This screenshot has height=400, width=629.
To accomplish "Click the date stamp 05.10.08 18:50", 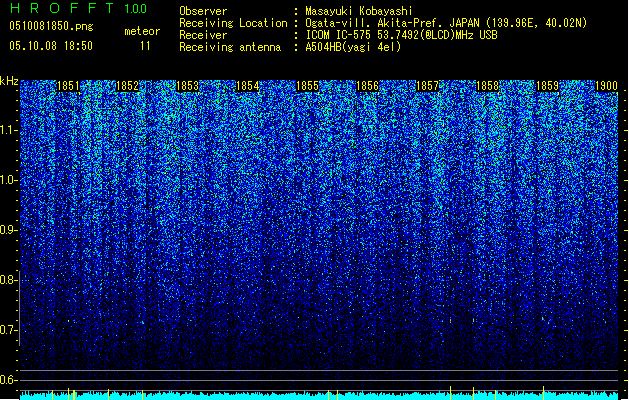I will (x=51, y=46).
